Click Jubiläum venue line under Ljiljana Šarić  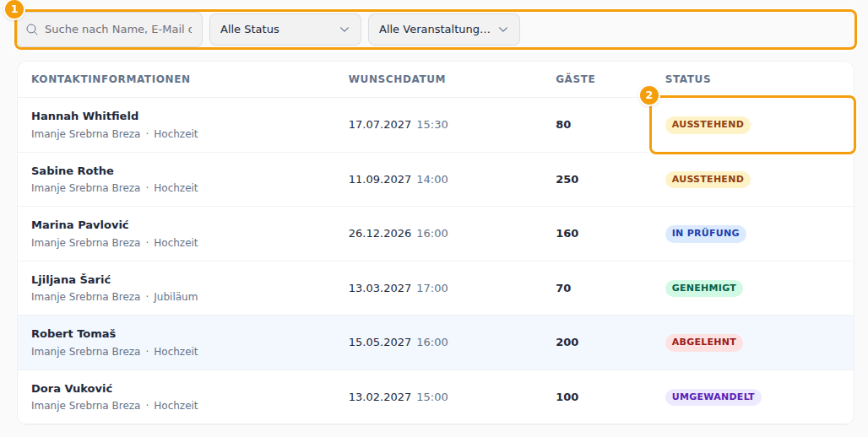click(115, 297)
